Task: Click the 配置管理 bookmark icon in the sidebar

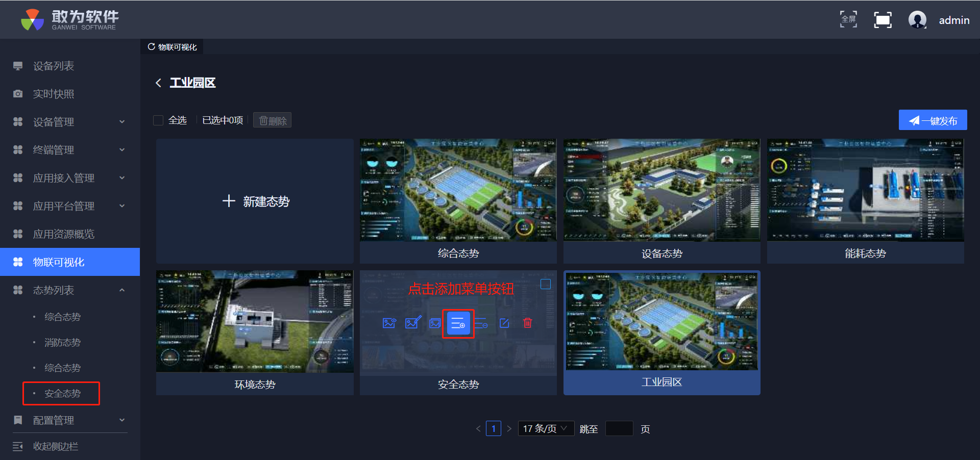Action: pos(18,420)
